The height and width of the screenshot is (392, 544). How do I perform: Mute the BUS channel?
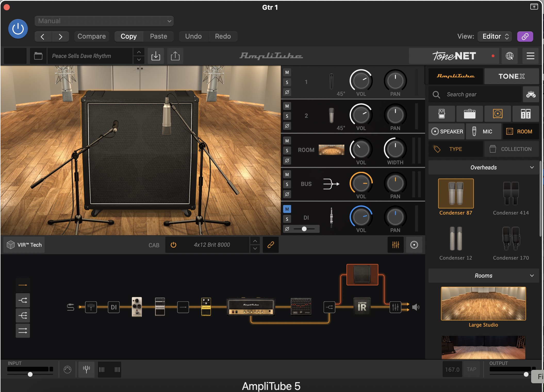(287, 175)
